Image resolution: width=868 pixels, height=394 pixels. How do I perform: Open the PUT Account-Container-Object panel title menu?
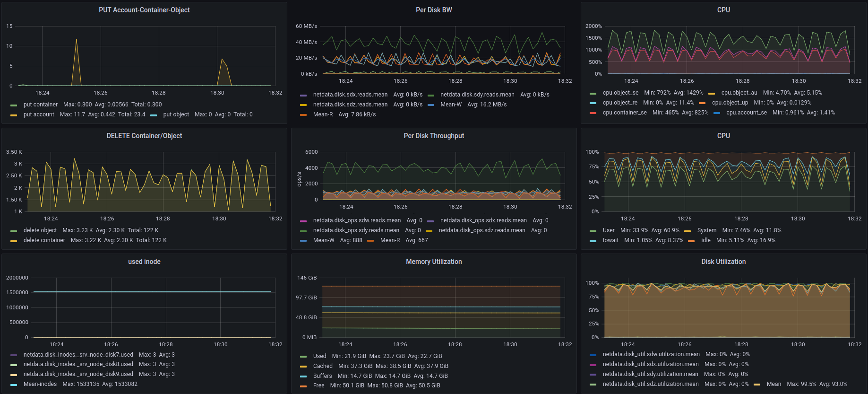point(144,10)
